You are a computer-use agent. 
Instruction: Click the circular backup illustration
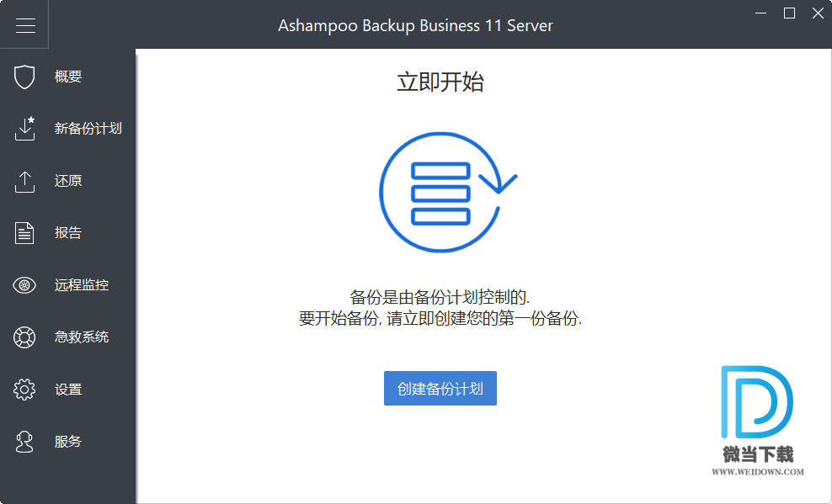pos(447,192)
